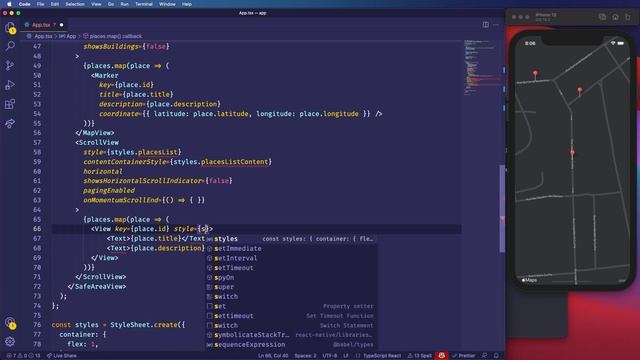Open the Selection menu

point(75,4)
